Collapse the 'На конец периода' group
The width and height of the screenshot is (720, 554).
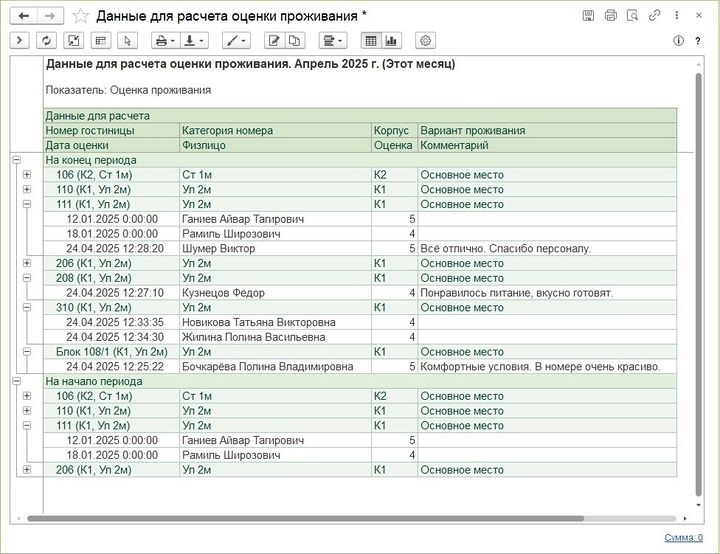tap(17, 160)
